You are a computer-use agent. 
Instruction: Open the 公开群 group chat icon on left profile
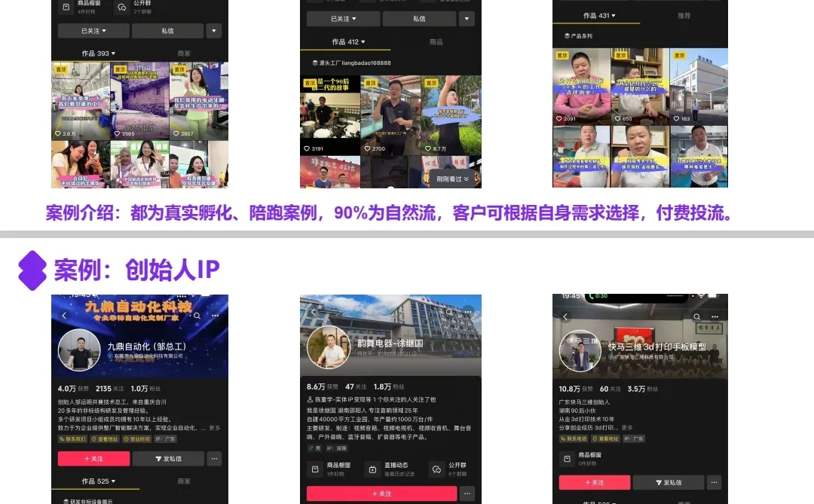tap(122, 8)
